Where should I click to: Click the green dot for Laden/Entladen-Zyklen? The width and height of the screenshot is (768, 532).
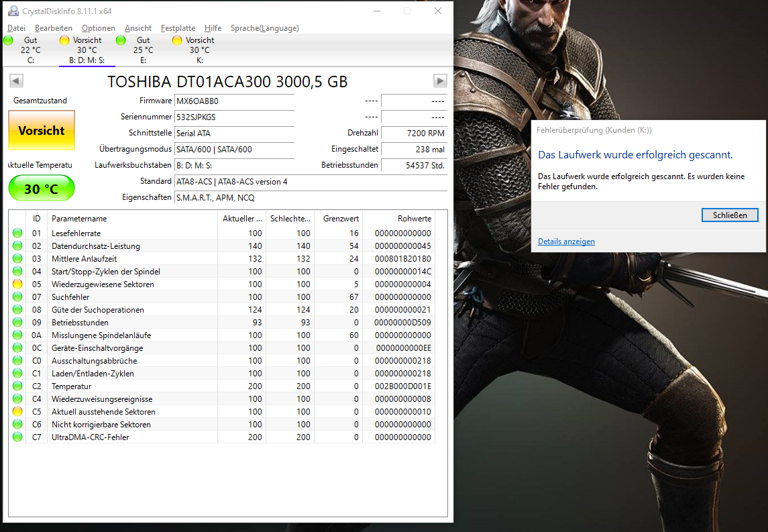17,373
